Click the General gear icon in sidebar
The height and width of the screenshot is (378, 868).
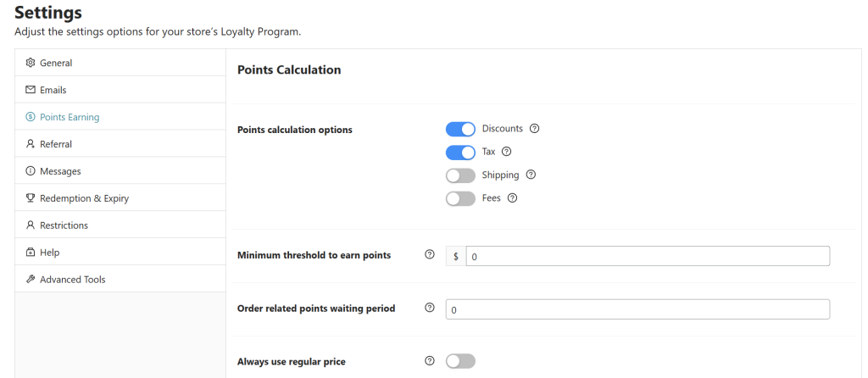pyautogui.click(x=31, y=63)
